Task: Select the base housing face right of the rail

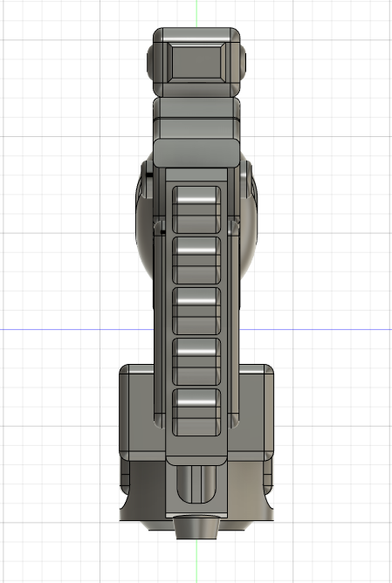Action: [x=251, y=413]
